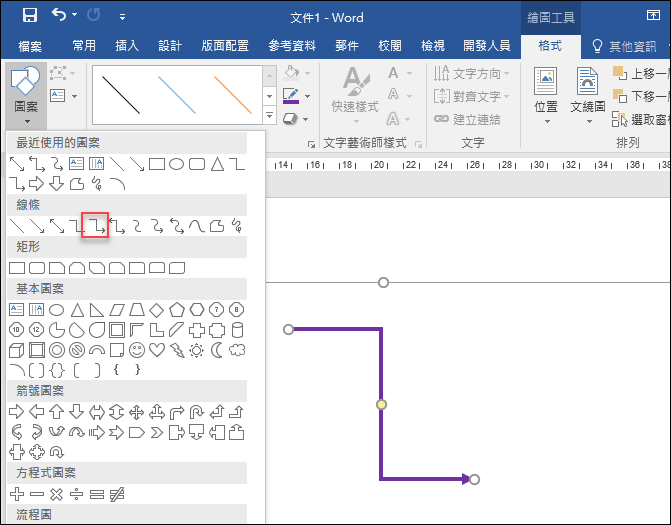Choose the multiplication sign equation shape
The width and height of the screenshot is (671, 525).
coord(56,494)
